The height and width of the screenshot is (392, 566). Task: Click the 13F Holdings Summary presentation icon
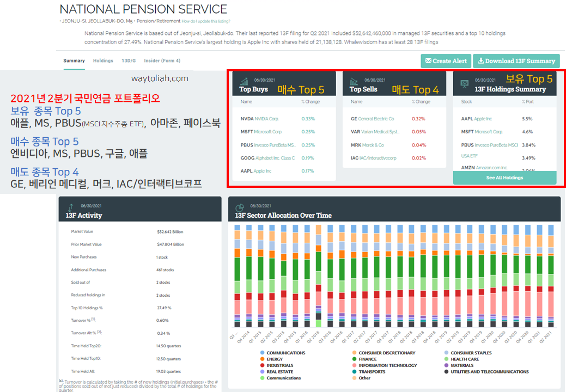pyautogui.click(x=464, y=84)
